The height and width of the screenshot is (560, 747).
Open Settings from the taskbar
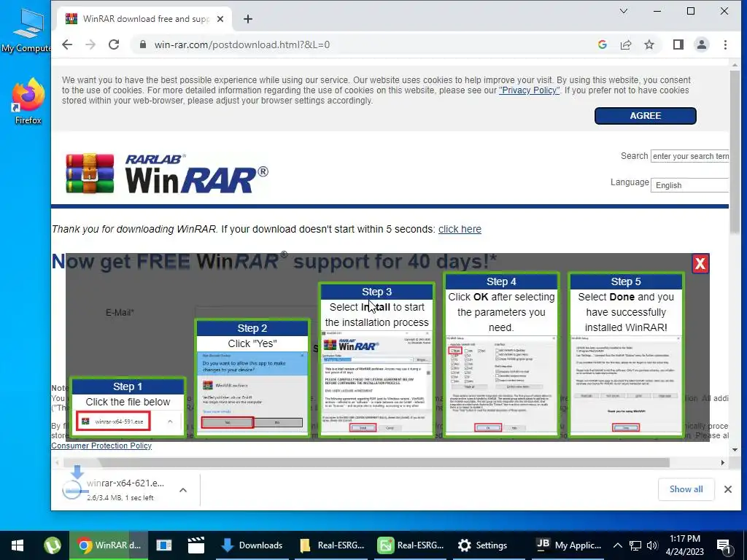coord(489,545)
